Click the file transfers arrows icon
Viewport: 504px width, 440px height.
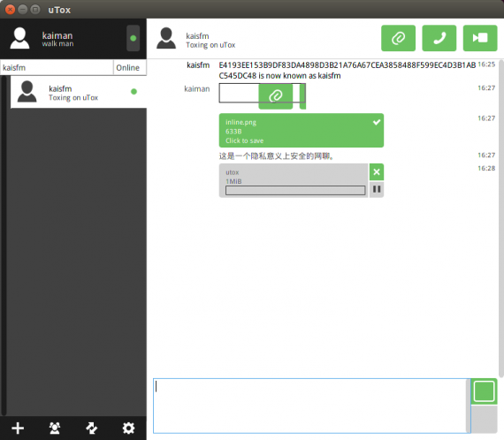tap(92, 429)
